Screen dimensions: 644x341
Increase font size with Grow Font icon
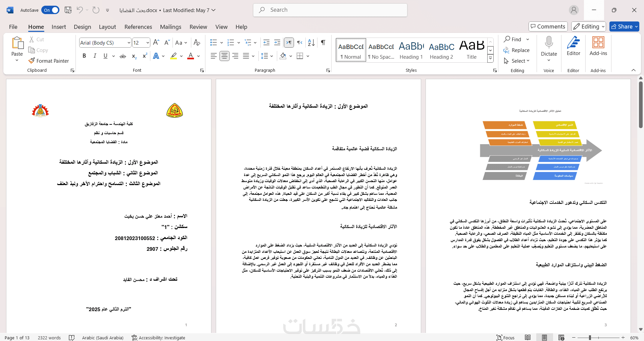(156, 43)
